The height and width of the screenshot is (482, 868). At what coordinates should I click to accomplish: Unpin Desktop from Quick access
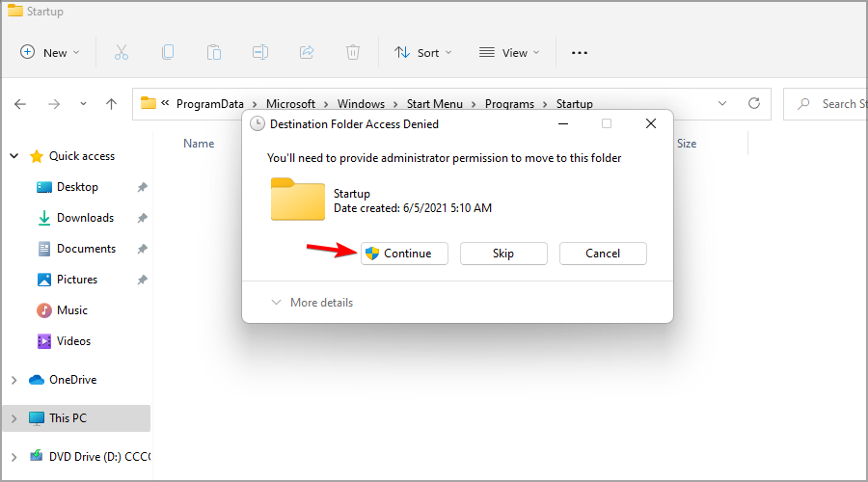(x=143, y=187)
